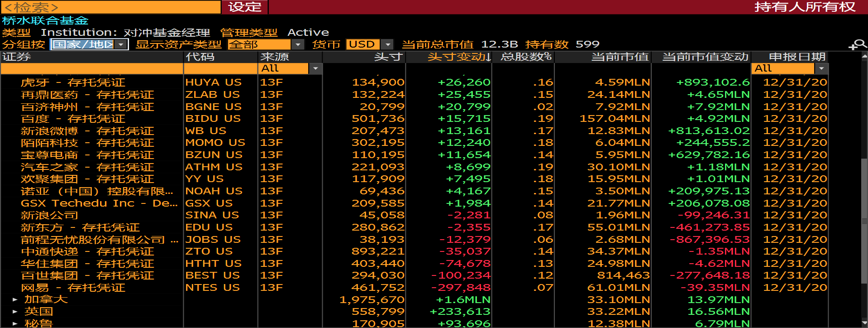Select the 汽车之家 - 存托凭证 row
This screenshot has width=868, height=328.
point(415,167)
